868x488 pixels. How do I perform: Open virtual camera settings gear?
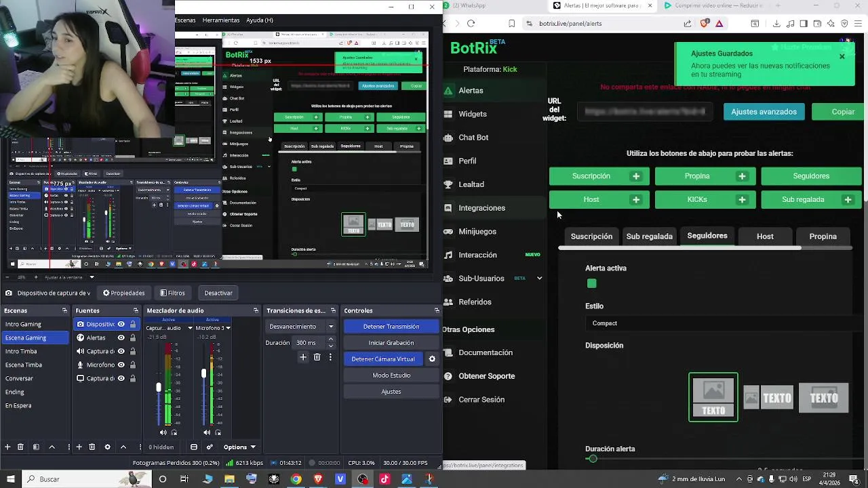[432, 359]
